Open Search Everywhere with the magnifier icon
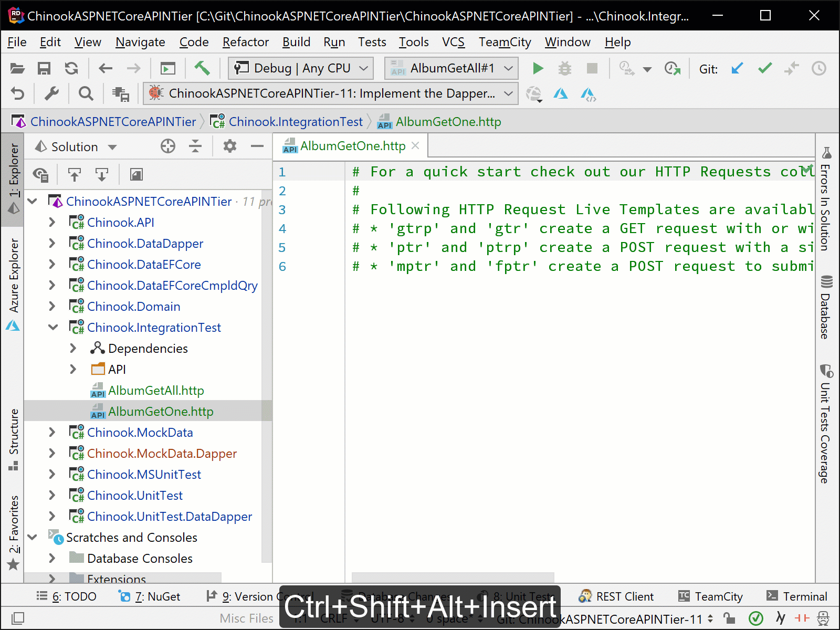 86,93
